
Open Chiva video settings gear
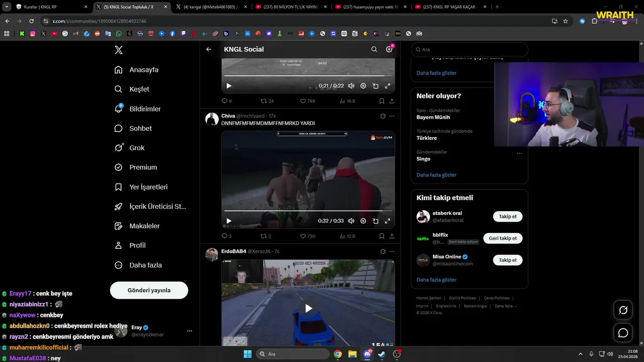[363, 221]
